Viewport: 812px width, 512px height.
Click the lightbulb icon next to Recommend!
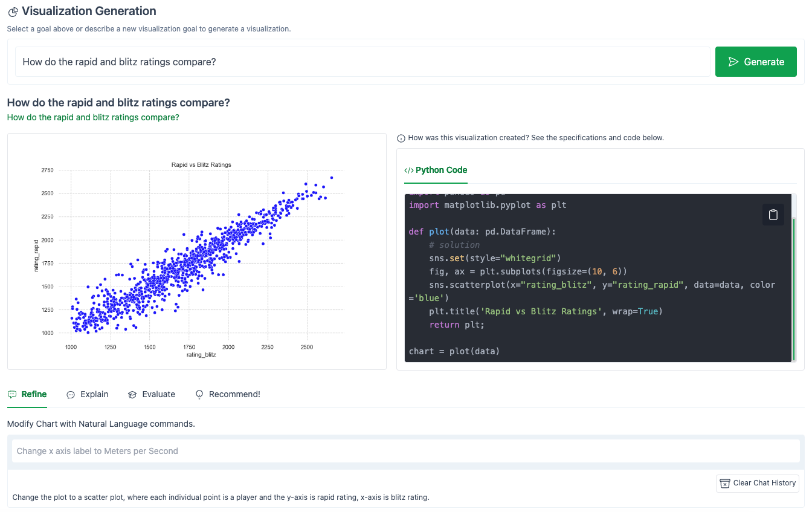point(199,394)
